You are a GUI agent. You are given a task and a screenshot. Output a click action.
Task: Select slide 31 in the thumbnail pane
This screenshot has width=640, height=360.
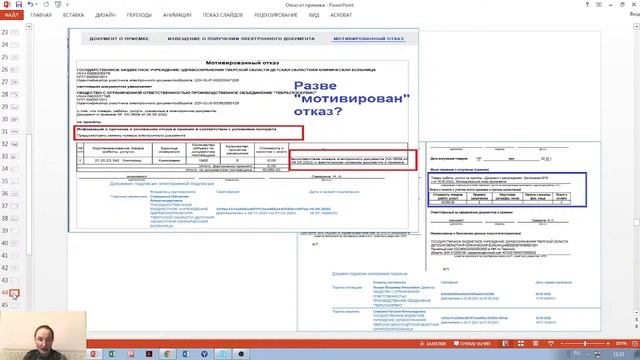coord(14,132)
